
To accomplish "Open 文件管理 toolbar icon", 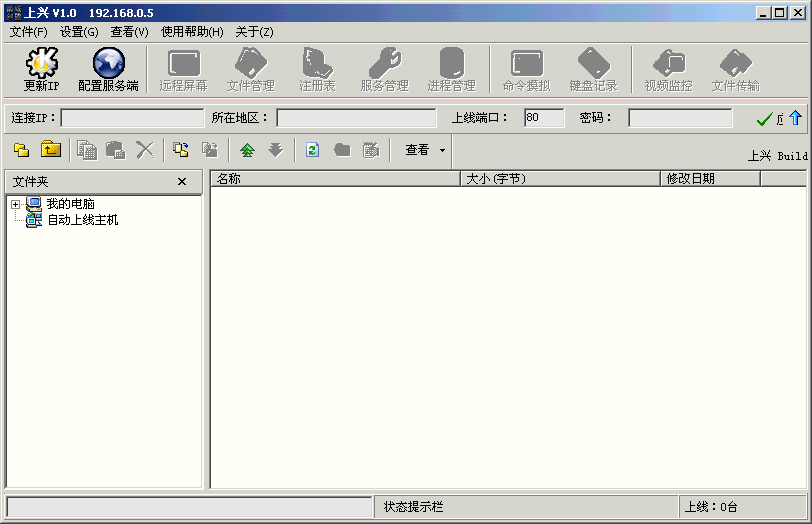I will pyautogui.click(x=250, y=68).
